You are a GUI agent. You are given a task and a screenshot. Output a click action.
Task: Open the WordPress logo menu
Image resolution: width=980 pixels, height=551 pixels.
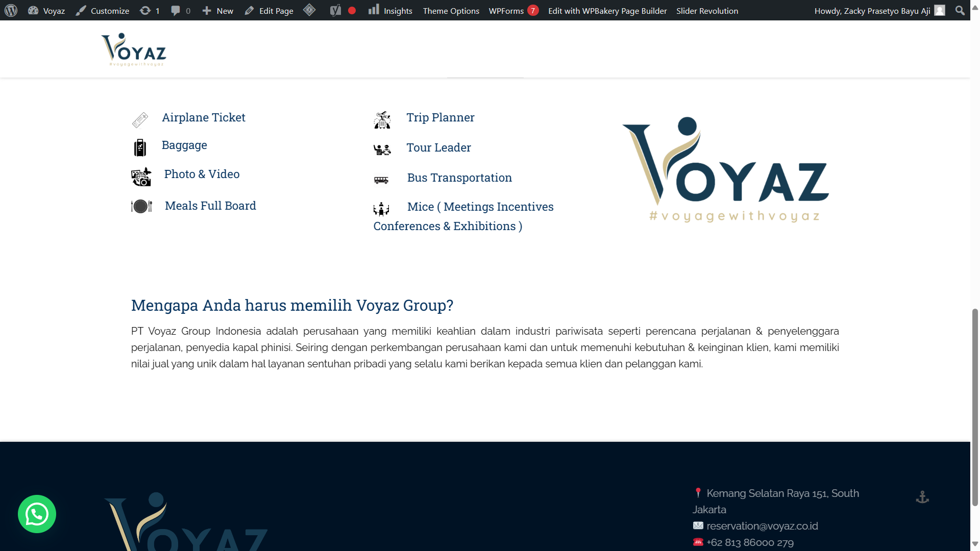click(11, 10)
